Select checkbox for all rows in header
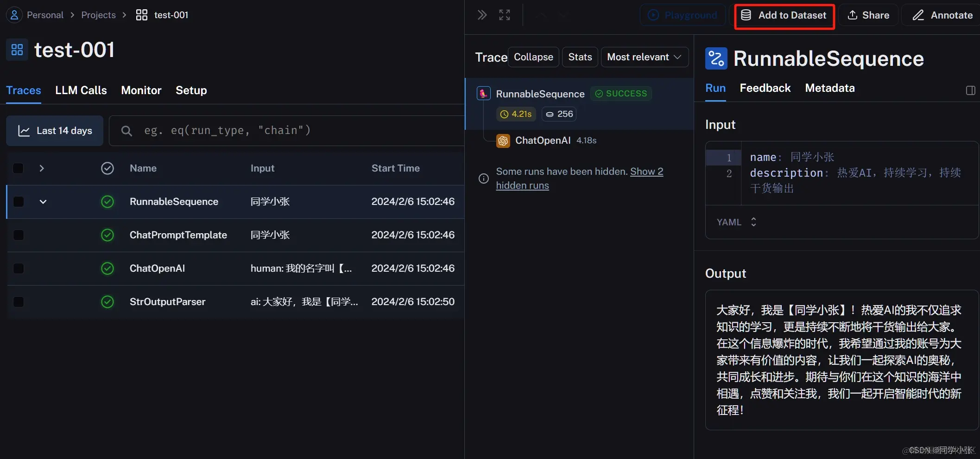Screen dimensions: 980x459 pos(18,168)
